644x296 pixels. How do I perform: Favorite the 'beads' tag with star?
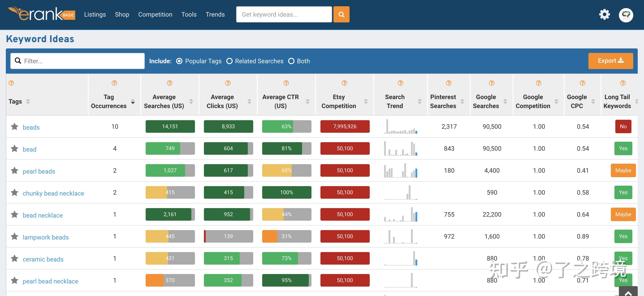tap(15, 127)
